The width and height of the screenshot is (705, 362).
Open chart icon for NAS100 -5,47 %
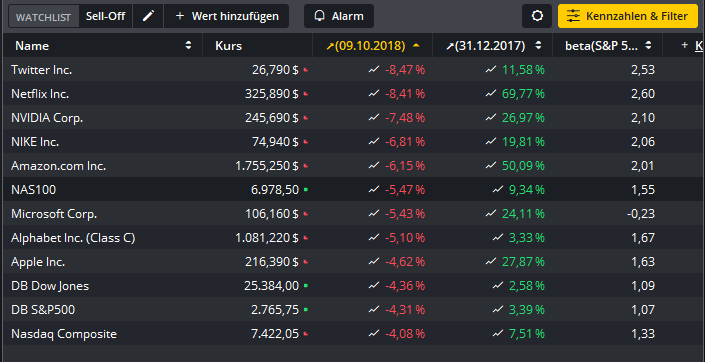tap(374, 190)
